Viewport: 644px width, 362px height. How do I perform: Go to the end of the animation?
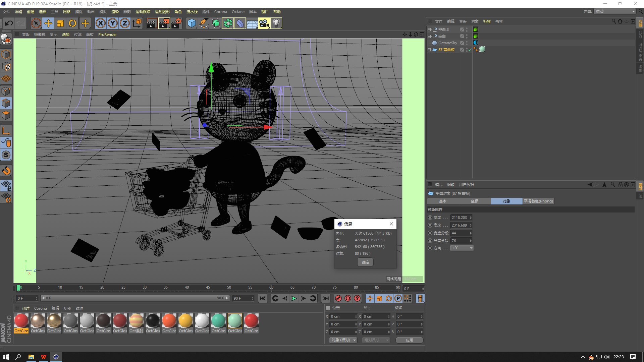tap(325, 298)
